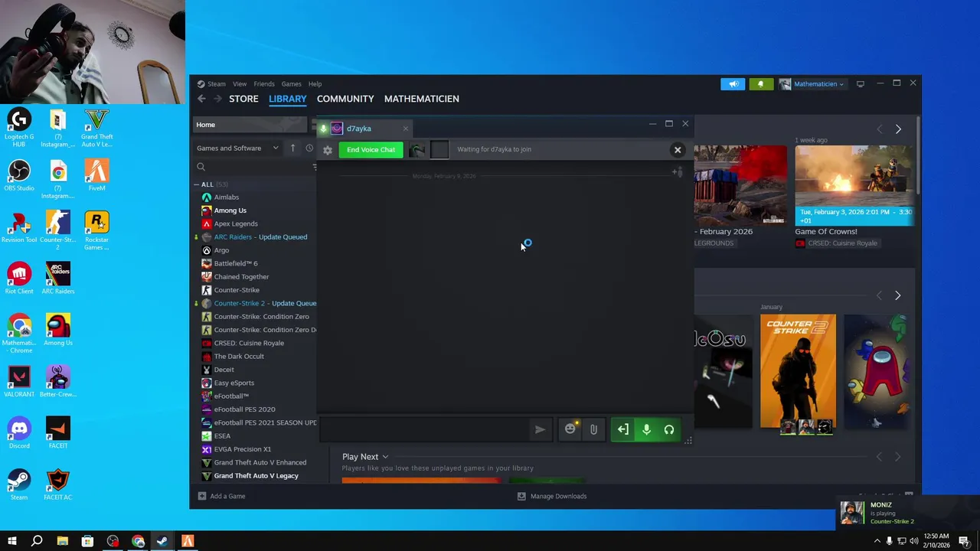
Task: Click the Steam icon in the taskbar
Action: (x=162, y=541)
